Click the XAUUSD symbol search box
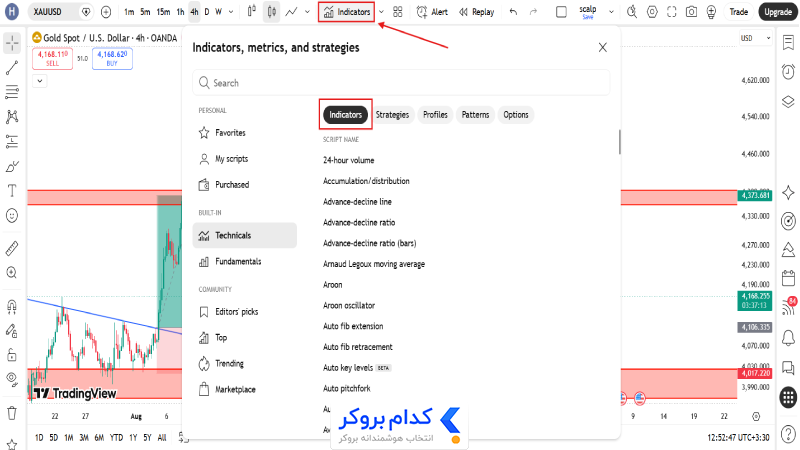 pos(60,12)
